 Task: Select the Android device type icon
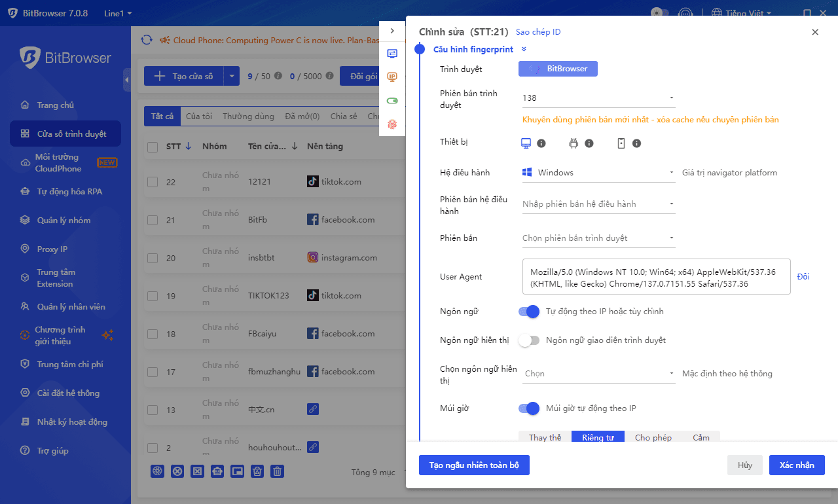coord(574,143)
